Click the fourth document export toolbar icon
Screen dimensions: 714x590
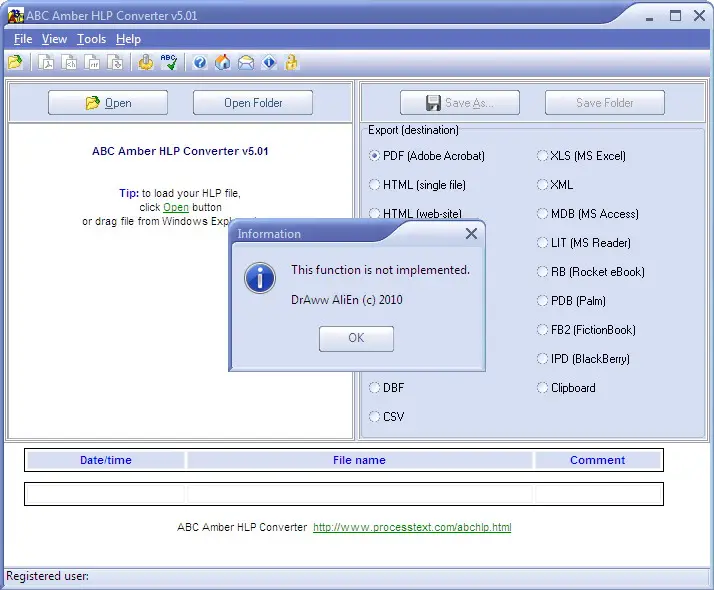(x=115, y=62)
